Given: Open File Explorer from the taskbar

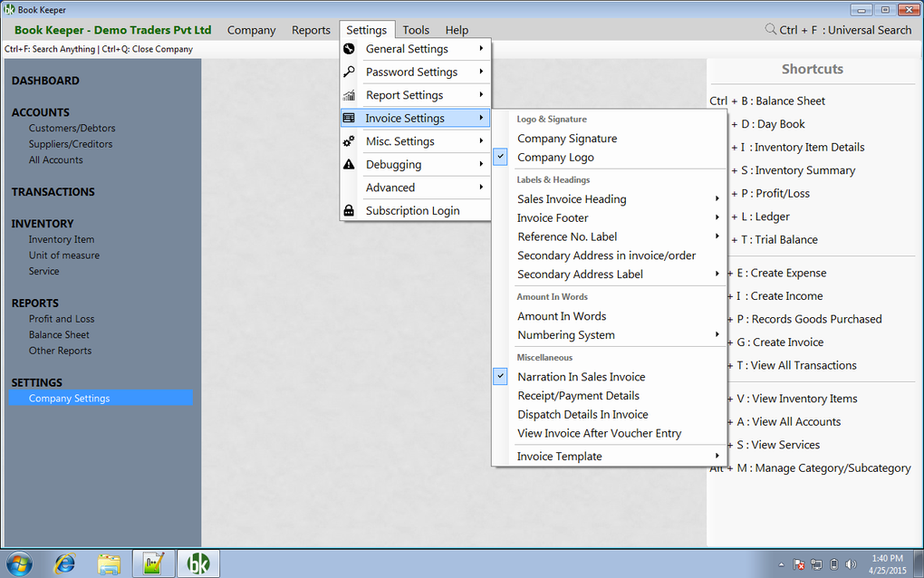Looking at the screenshot, I should (x=109, y=564).
